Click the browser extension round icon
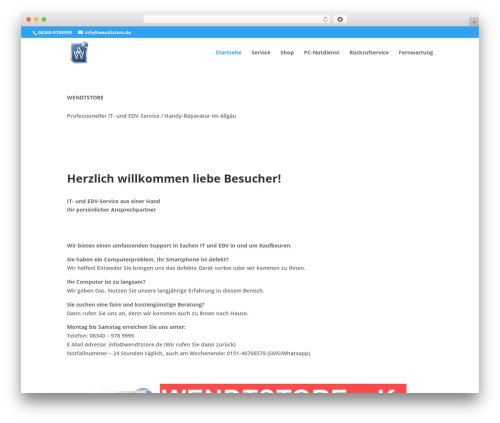500x423 pixels. click(340, 20)
